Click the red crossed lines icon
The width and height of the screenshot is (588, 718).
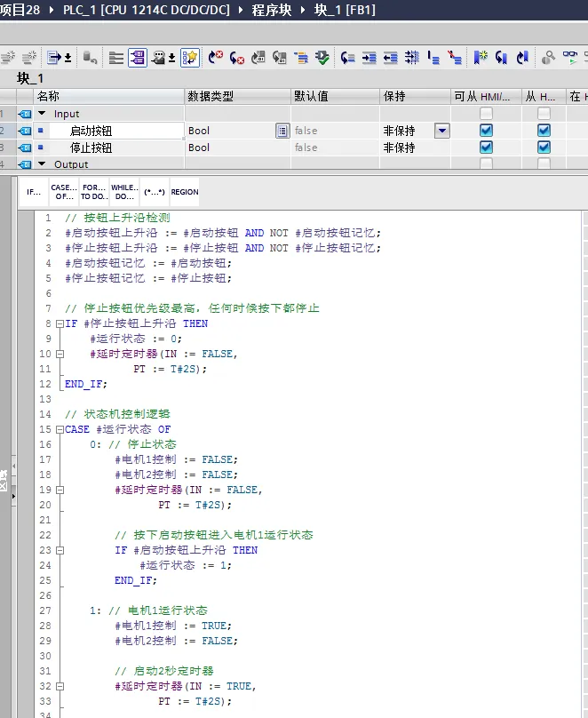pos(455,58)
